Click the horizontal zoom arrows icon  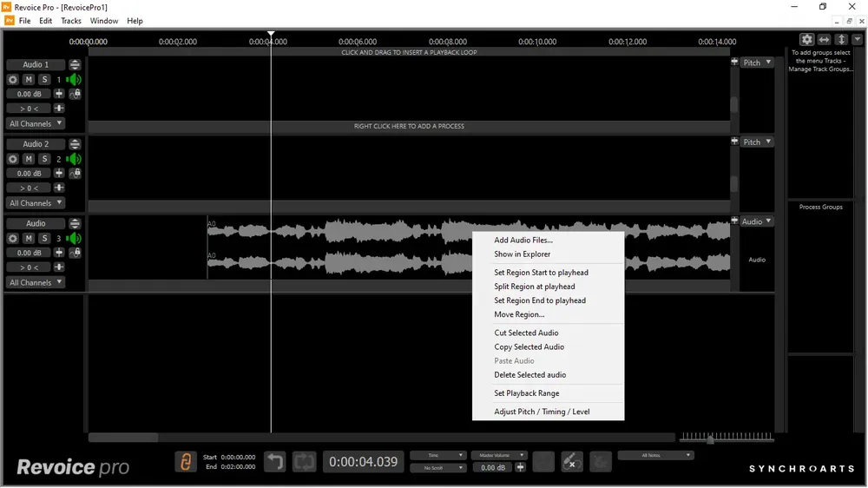[825, 39]
